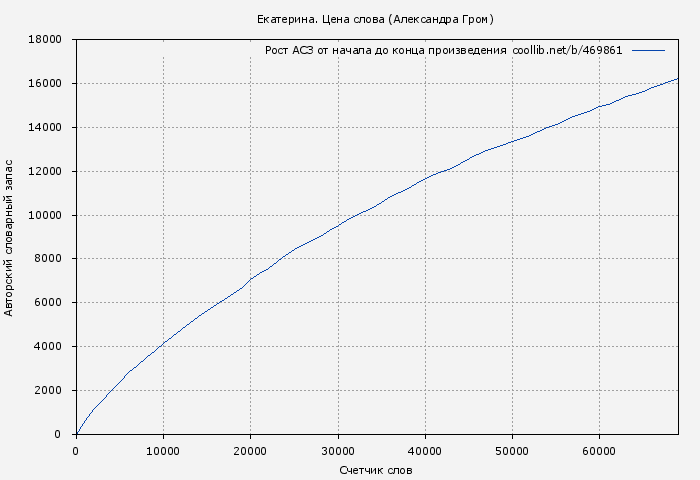Select the 50000 tick label
This screenshot has width=700, height=480.
point(512,451)
